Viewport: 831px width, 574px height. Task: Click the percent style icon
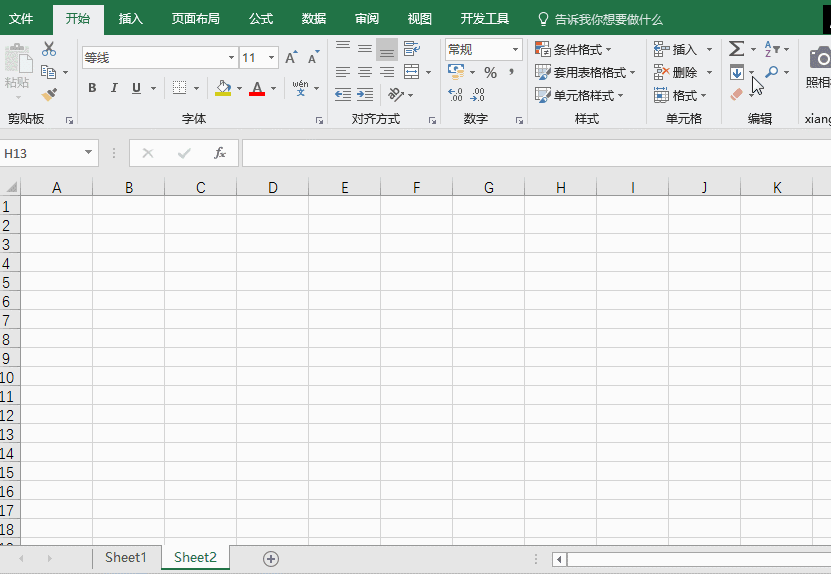pos(490,72)
